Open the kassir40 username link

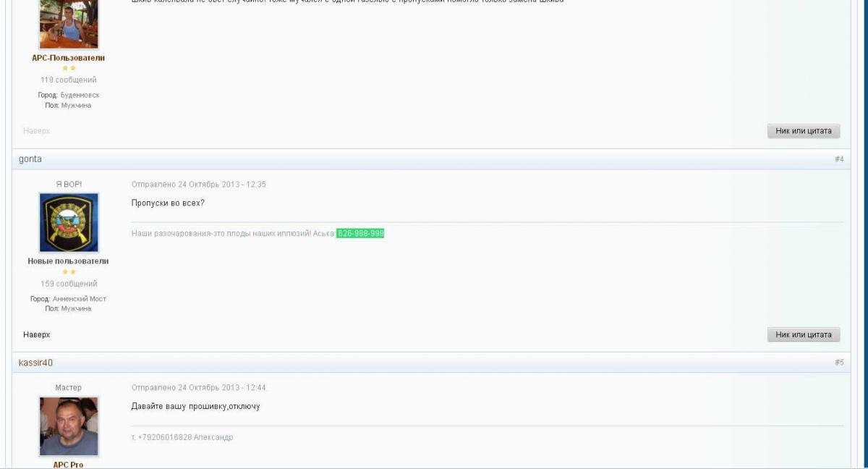pyautogui.click(x=36, y=363)
